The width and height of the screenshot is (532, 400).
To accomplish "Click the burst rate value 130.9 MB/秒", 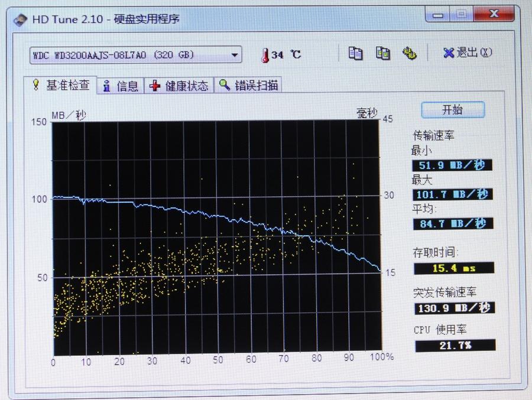I will (455, 308).
